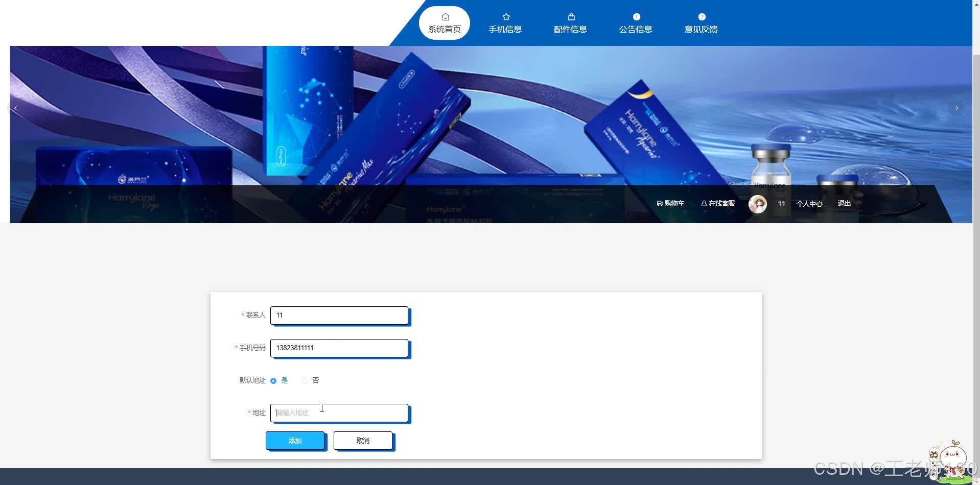
Task: Open 在线客服 online customer service
Action: click(718, 203)
